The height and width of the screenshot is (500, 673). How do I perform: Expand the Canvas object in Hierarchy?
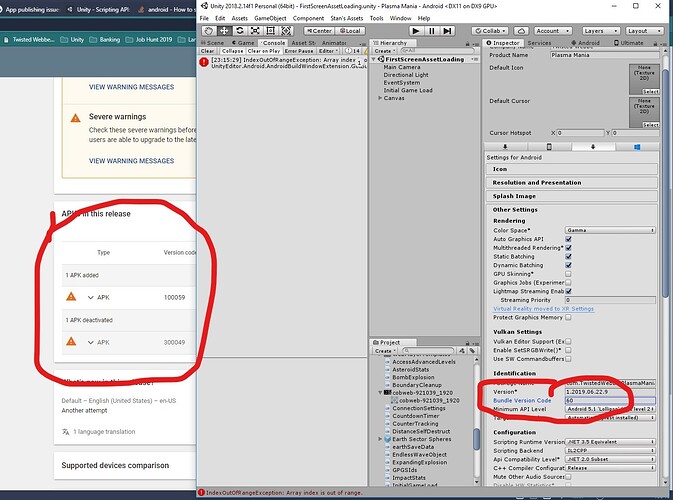[380, 98]
